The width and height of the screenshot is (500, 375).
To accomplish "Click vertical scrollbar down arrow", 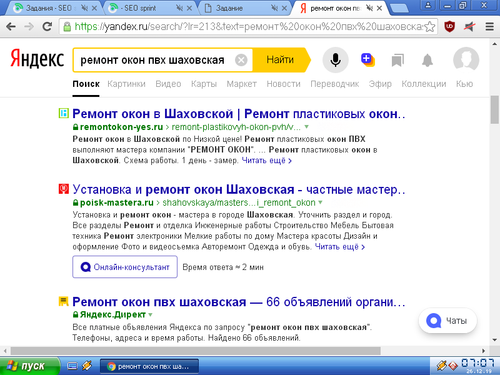I will click(x=495, y=340).
